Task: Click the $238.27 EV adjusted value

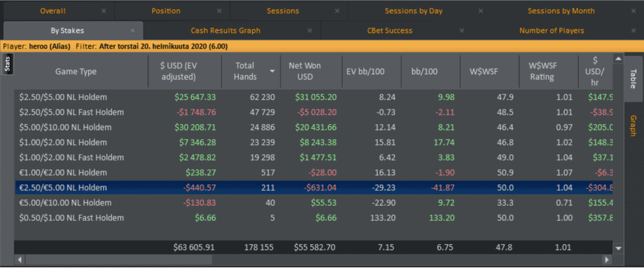Action: point(201,172)
